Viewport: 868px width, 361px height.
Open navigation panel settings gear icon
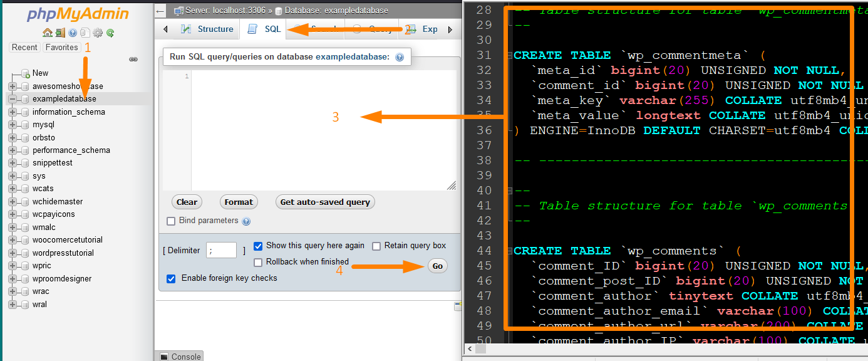[97, 33]
